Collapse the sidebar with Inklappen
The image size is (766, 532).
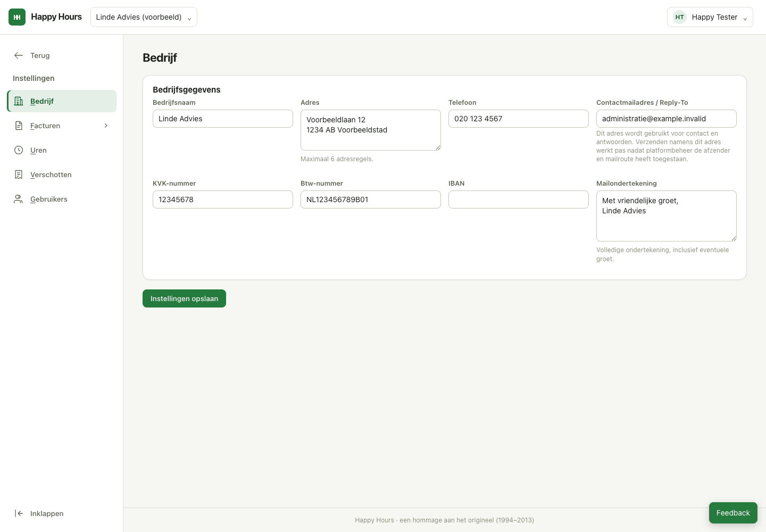coord(62,513)
